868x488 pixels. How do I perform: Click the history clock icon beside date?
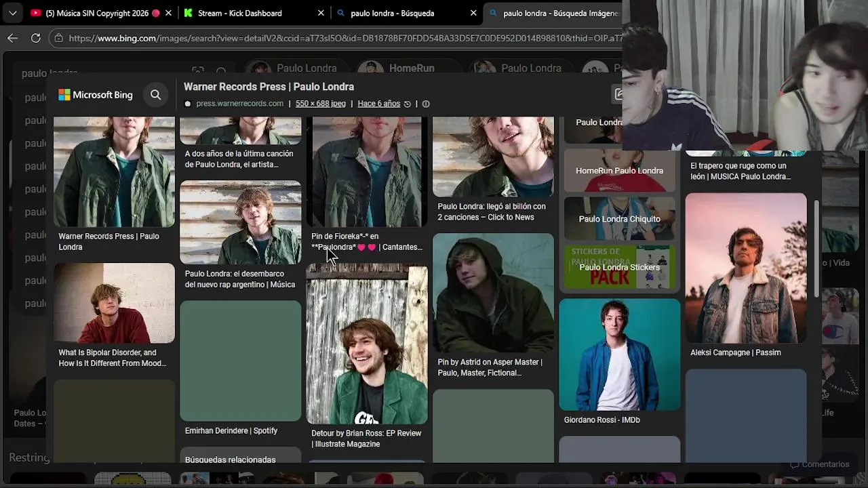[407, 104]
